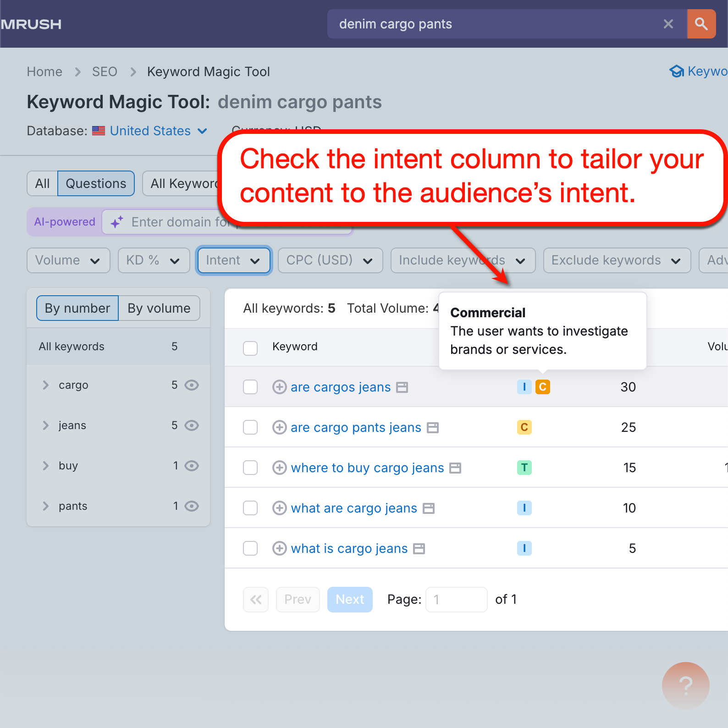Go to SEO breadcrumb
728x728 pixels.
tap(105, 72)
